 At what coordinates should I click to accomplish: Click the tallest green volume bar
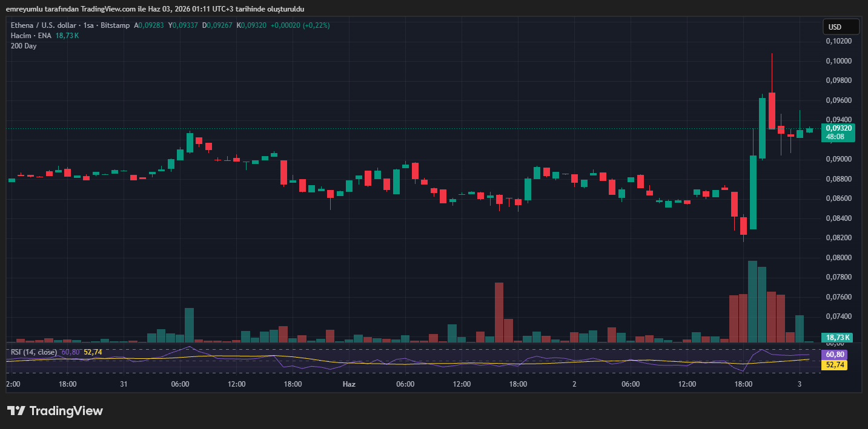[x=753, y=301]
